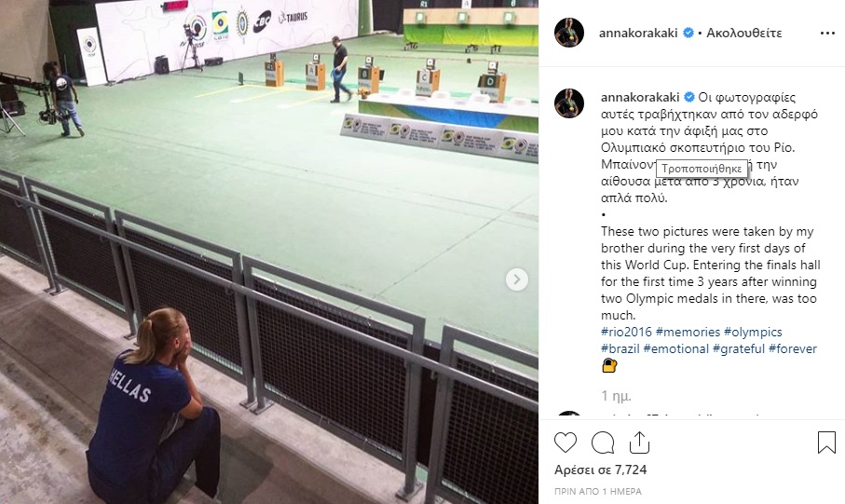
Task: Open the #rio2016 hashtag
Action: 626,332
